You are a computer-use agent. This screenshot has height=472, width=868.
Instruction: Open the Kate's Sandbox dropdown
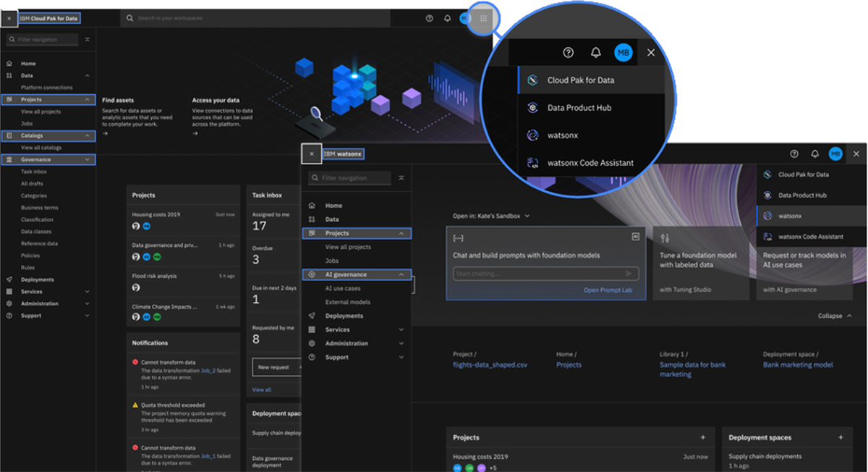[x=492, y=216]
